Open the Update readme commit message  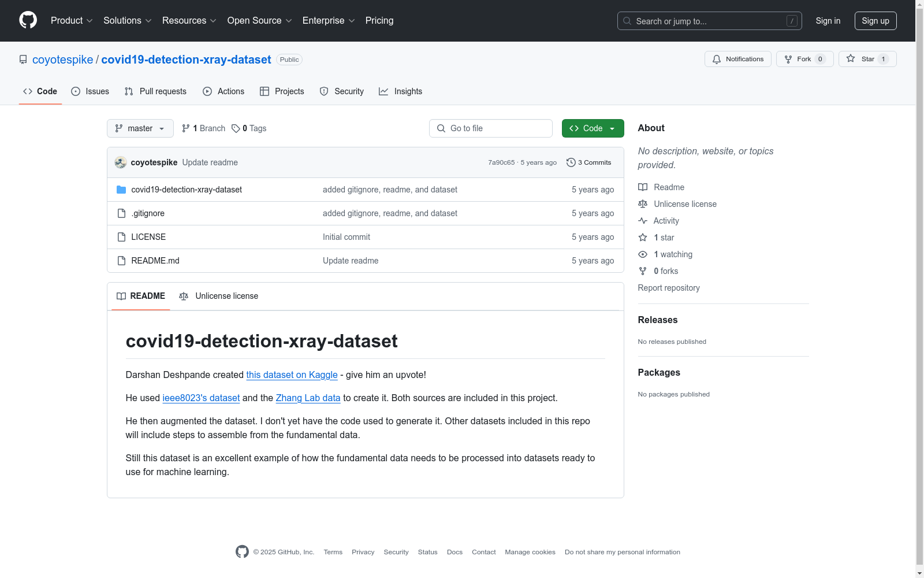(210, 162)
